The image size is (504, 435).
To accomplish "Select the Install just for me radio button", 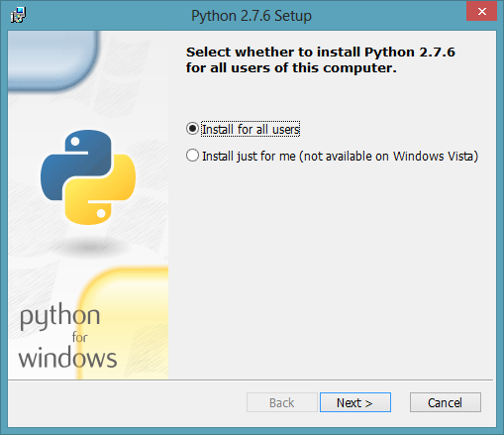I will [192, 156].
